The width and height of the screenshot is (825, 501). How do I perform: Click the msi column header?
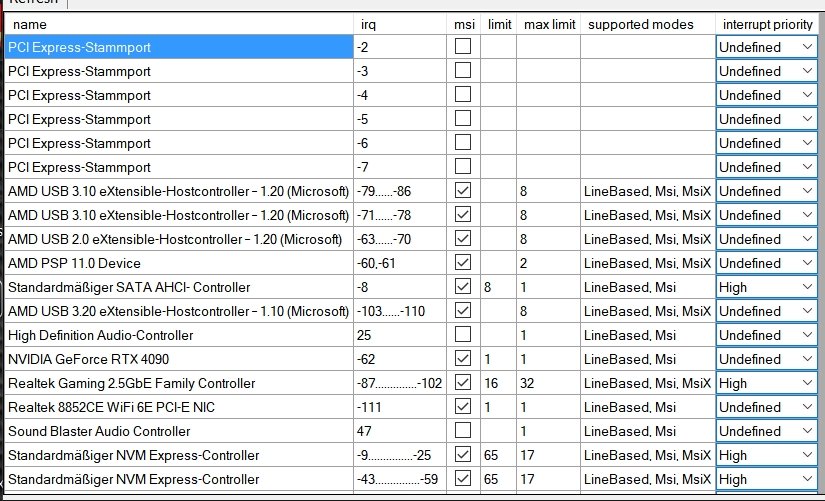[464, 24]
